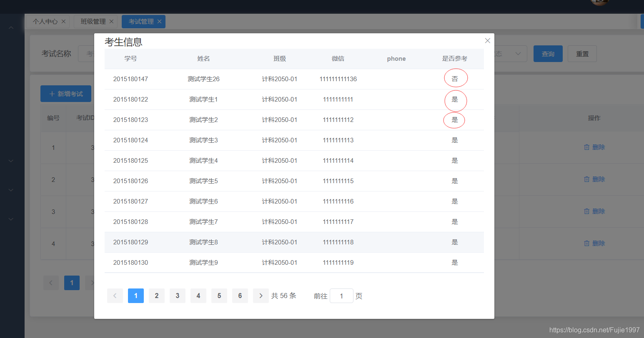Viewport: 644px width, 338px height.
Task: Click the 学号 column header
Action: pyautogui.click(x=130, y=59)
